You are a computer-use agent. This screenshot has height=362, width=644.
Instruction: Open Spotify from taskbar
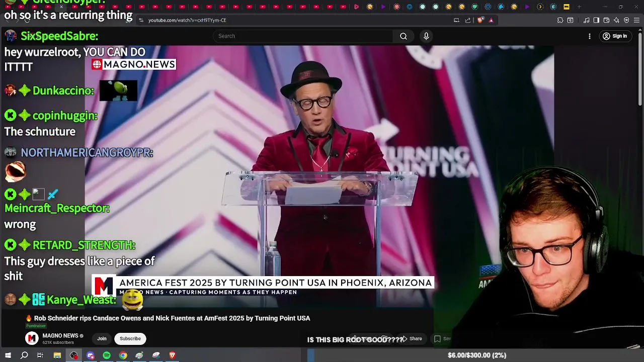point(107,355)
